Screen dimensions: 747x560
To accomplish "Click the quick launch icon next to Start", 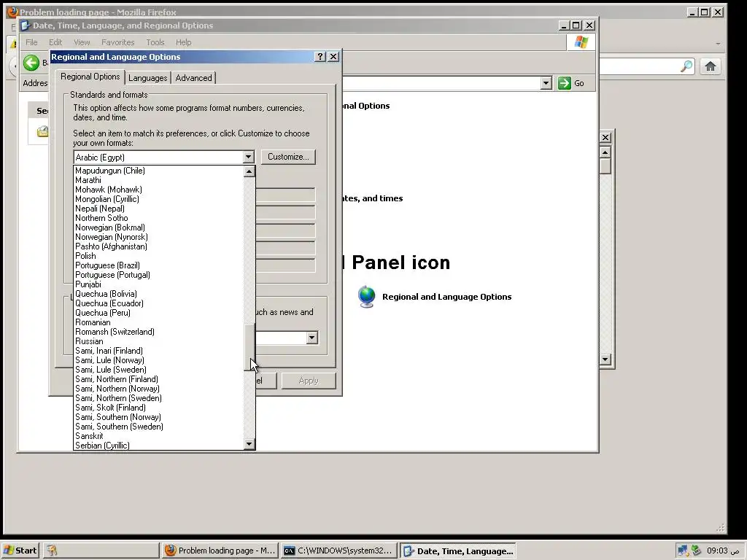I will 52,551.
